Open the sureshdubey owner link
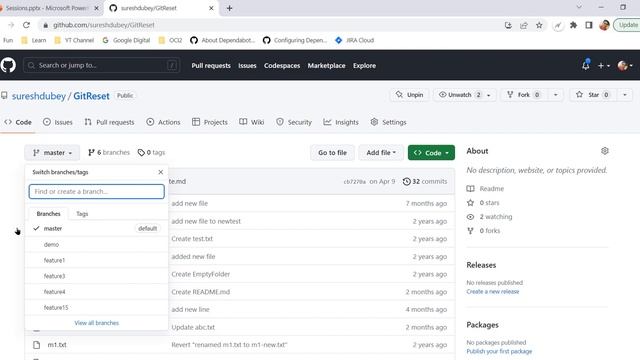Image resolution: width=640 pixels, height=360 pixels. pos(39,96)
